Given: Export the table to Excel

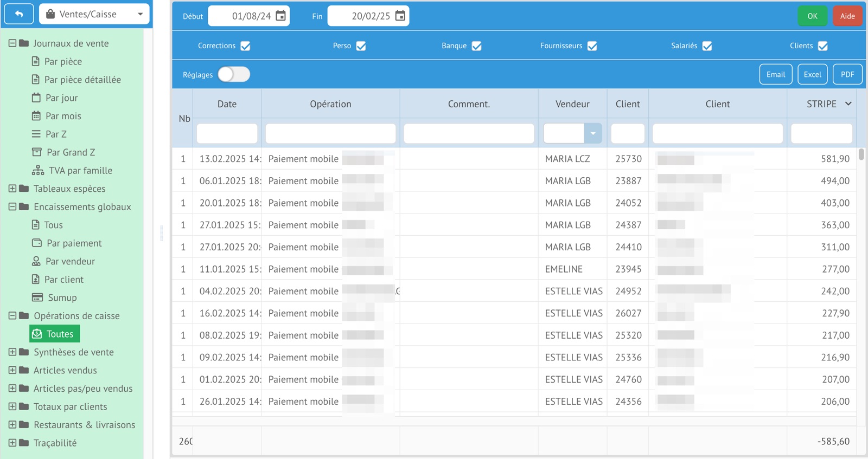Looking at the screenshot, I should click(x=812, y=74).
